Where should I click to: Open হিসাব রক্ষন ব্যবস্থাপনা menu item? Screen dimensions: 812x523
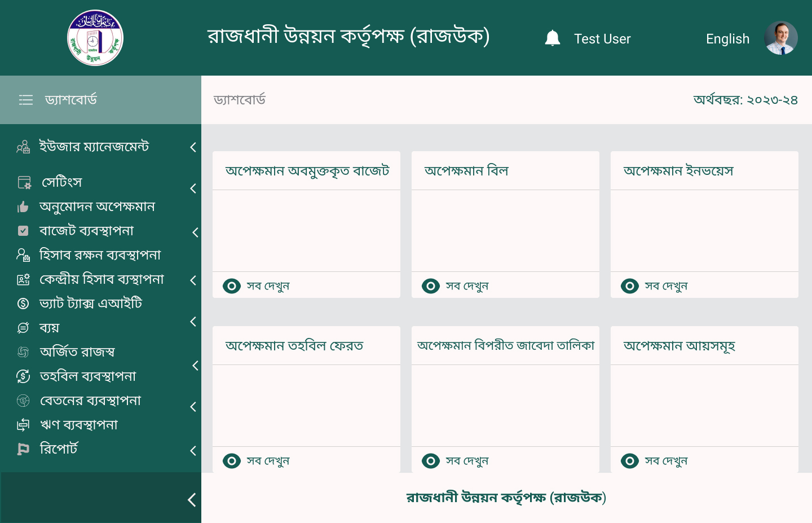(x=100, y=255)
